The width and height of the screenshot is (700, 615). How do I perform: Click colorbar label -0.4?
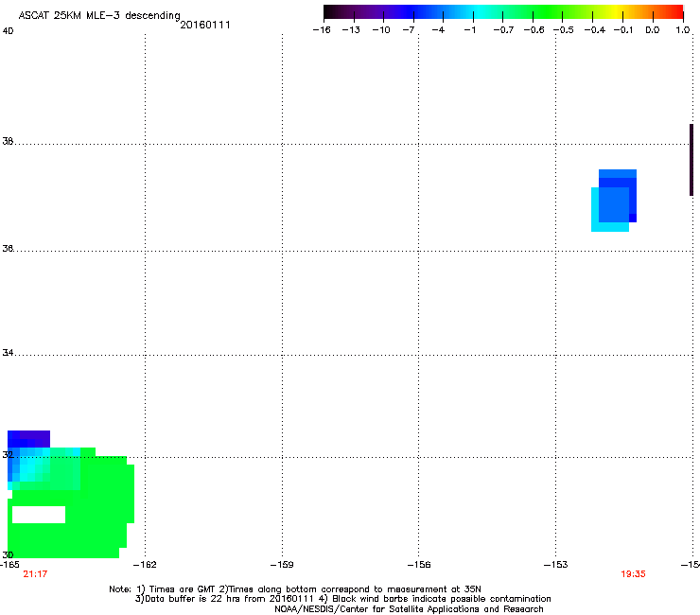(x=595, y=30)
